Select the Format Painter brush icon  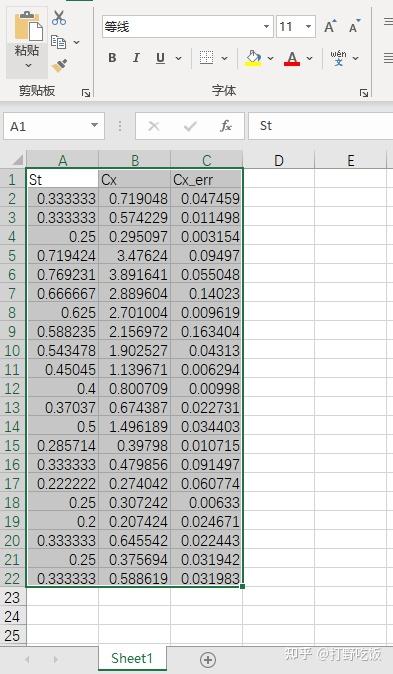pos(59,65)
